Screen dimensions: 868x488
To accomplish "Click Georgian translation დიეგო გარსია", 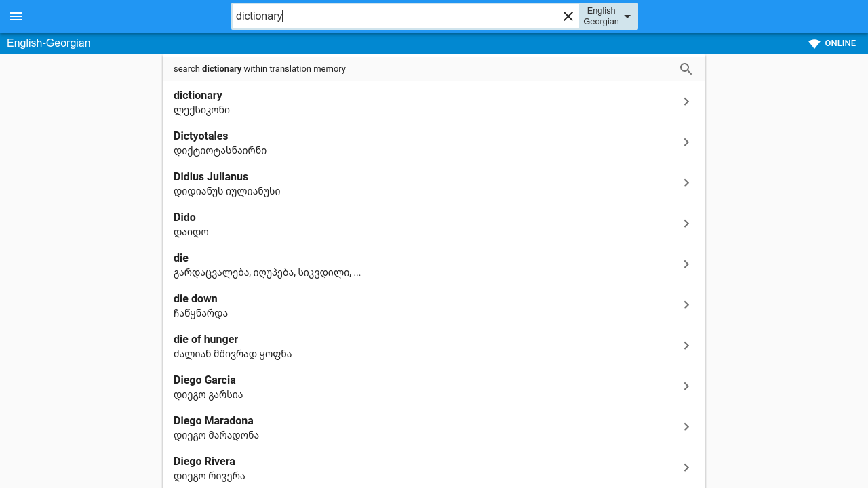I will pyautogui.click(x=208, y=395).
